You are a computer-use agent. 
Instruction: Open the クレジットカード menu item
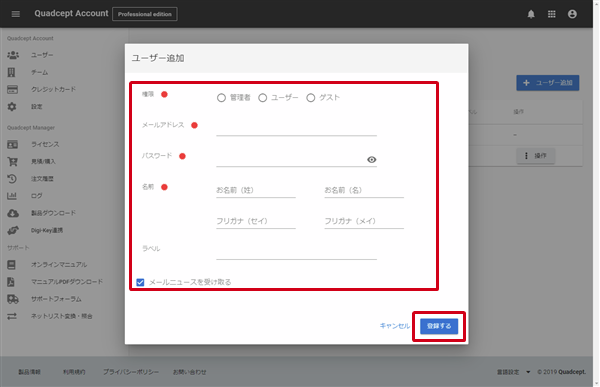pyautogui.click(x=54, y=90)
